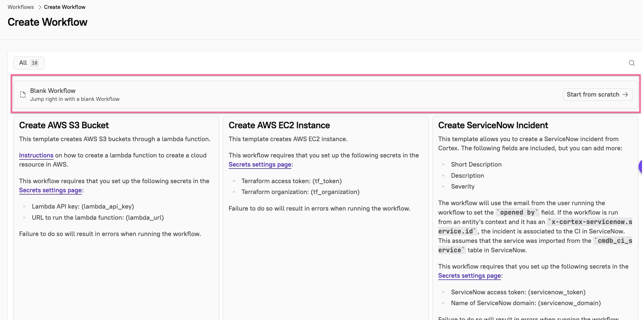Open Secrets settings page link in S3 card
The height and width of the screenshot is (320, 644).
click(50, 190)
